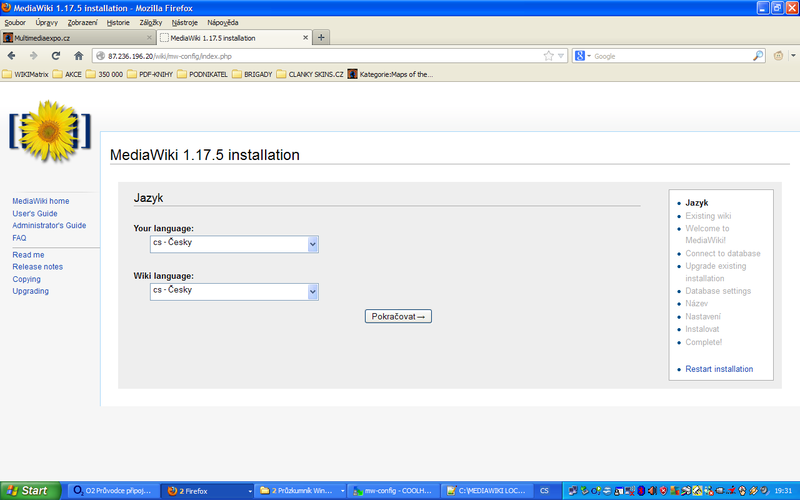
Task: Click the Restart installation link
Action: point(719,369)
